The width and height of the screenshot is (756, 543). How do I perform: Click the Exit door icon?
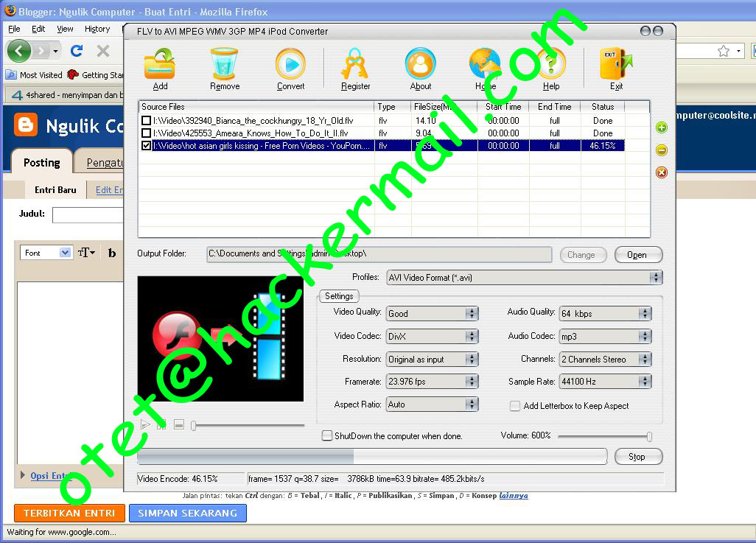pos(616,63)
